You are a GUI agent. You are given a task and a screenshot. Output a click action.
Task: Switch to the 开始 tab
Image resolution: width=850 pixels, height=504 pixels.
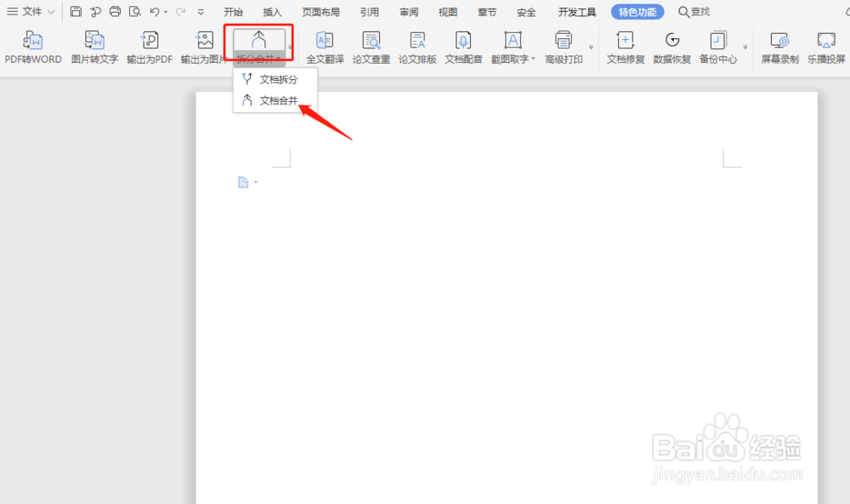click(x=233, y=12)
